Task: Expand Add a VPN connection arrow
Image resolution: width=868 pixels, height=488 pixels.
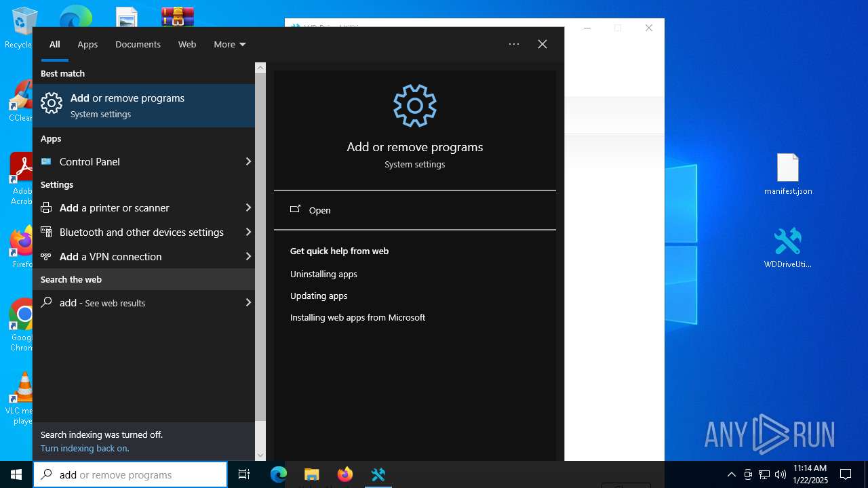Action: (248, 256)
